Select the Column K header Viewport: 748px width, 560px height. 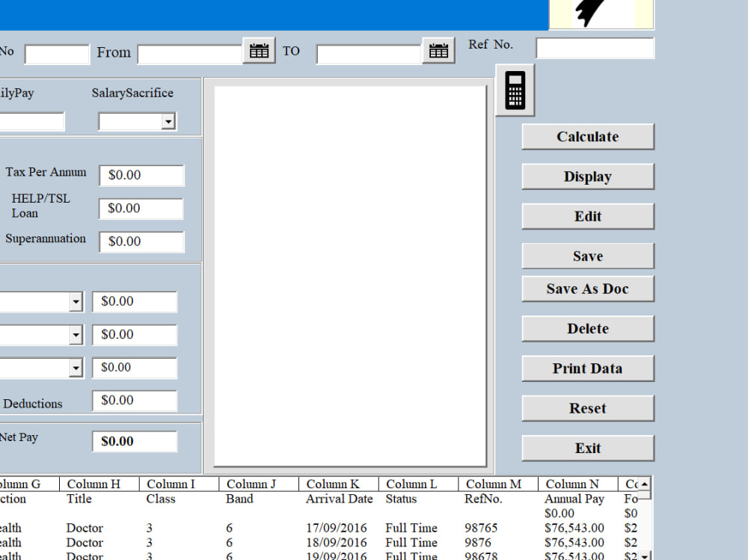coord(339,484)
